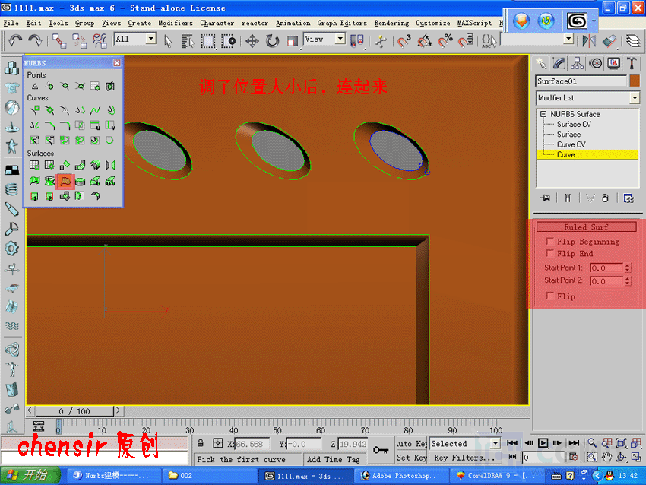The image size is (646, 485).
Task: Collapse the Ruled Surf rollout header
Action: coord(586,227)
